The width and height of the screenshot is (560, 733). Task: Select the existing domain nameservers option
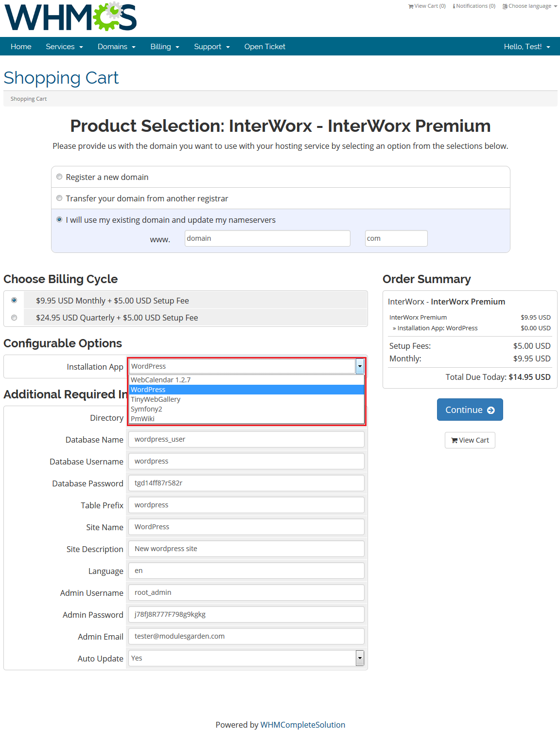59,219
